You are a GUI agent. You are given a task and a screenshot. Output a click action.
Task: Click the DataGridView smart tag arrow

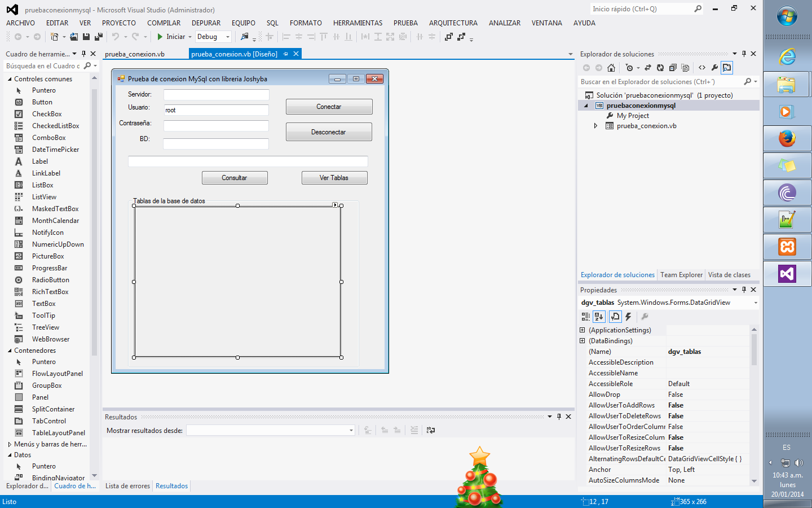click(335, 205)
